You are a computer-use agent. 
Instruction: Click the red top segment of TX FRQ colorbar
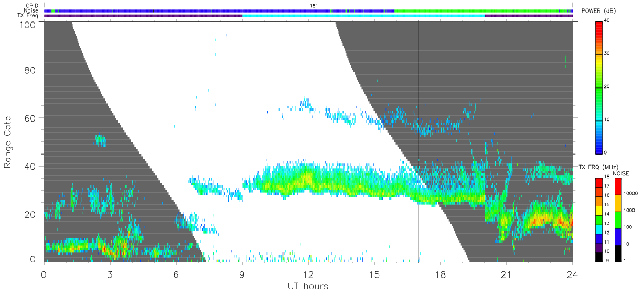tap(599, 182)
